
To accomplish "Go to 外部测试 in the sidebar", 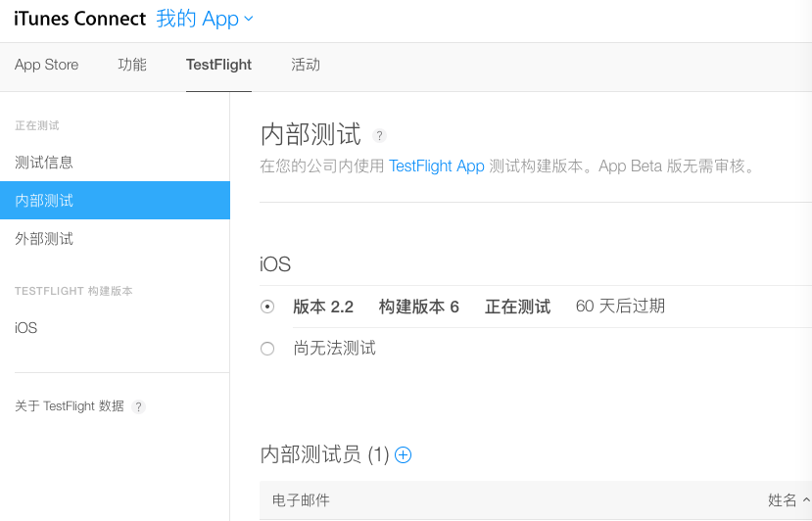I will coord(44,239).
